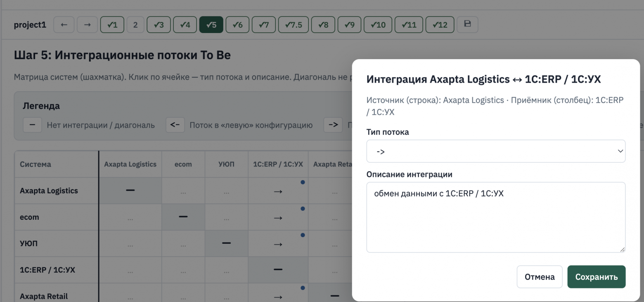
Task: Open ecom to 1C:ERP arrow cell
Action: tap(278, 217)
